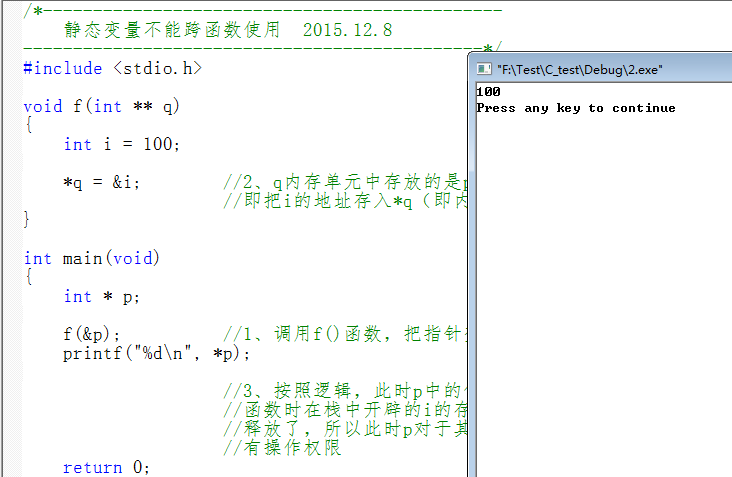Click the console window icon beside 2.exe title
The image size is (732, 477).
click(x=484, y=69)
